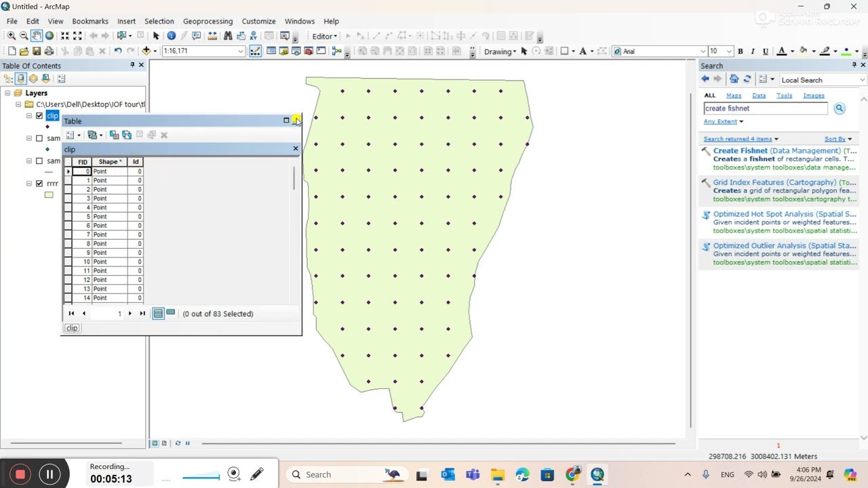Open the Sort By dropdown
Screen dimensions: 868x488
pos(838,139)
